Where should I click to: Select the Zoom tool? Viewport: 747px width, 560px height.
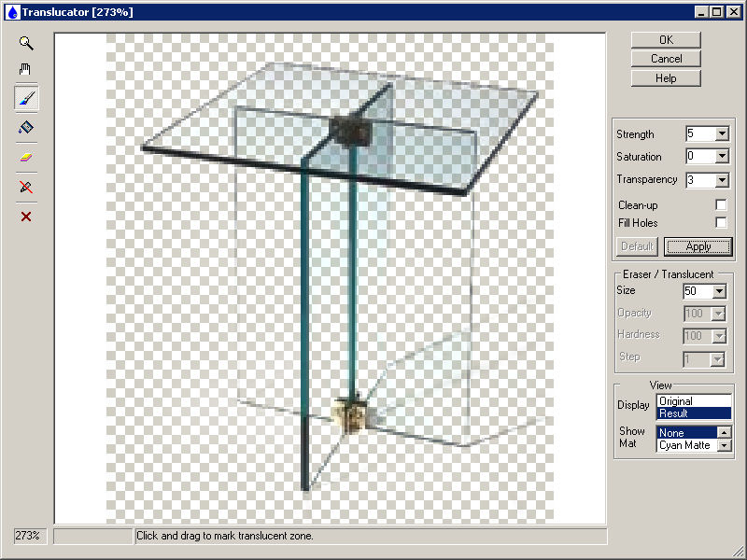tap(26, 43)
